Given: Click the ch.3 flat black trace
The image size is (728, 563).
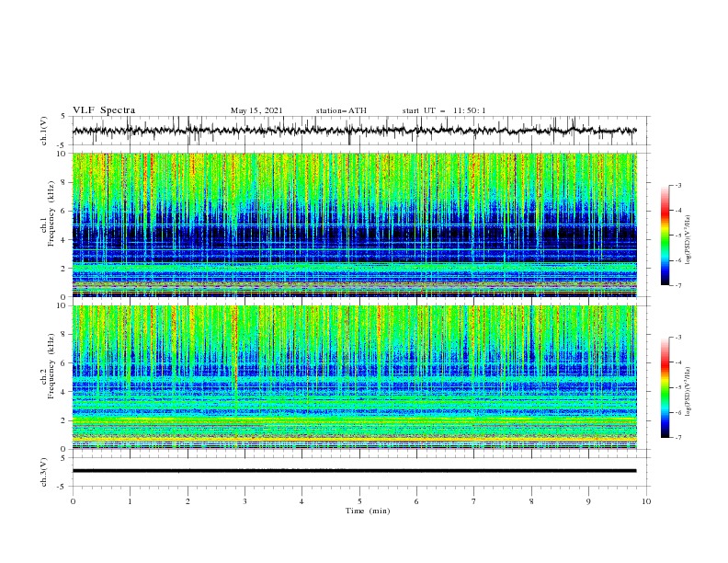Looking at the screenshot, I should pos(355,471).
